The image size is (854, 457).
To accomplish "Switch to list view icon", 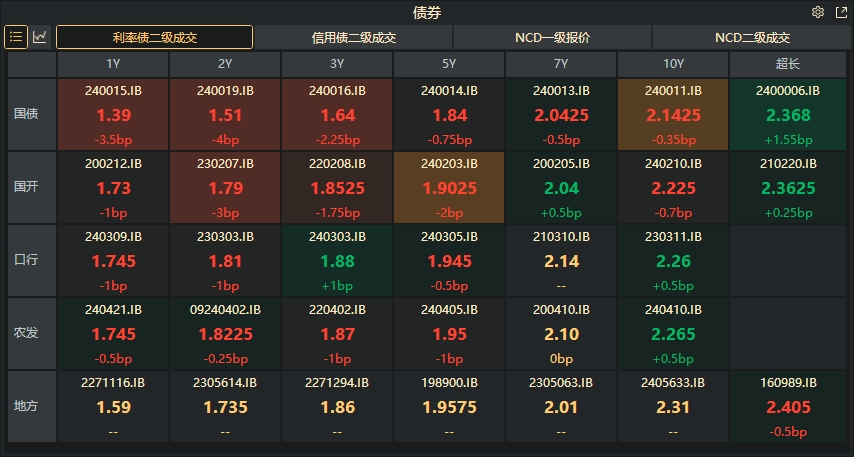I will (17, 37).
